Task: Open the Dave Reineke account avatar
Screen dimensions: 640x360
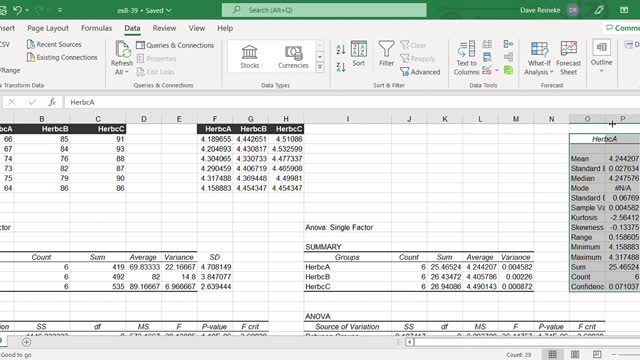Action: point(573,10)
